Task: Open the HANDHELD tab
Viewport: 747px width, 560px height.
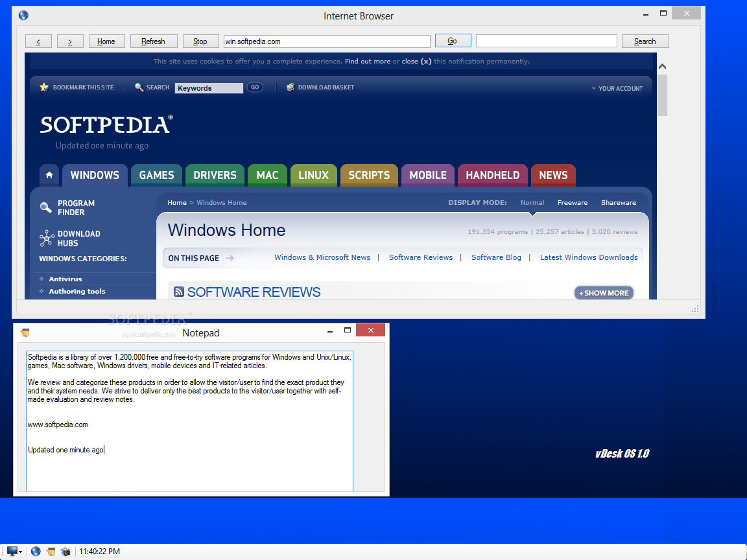Action: [493, 175]
